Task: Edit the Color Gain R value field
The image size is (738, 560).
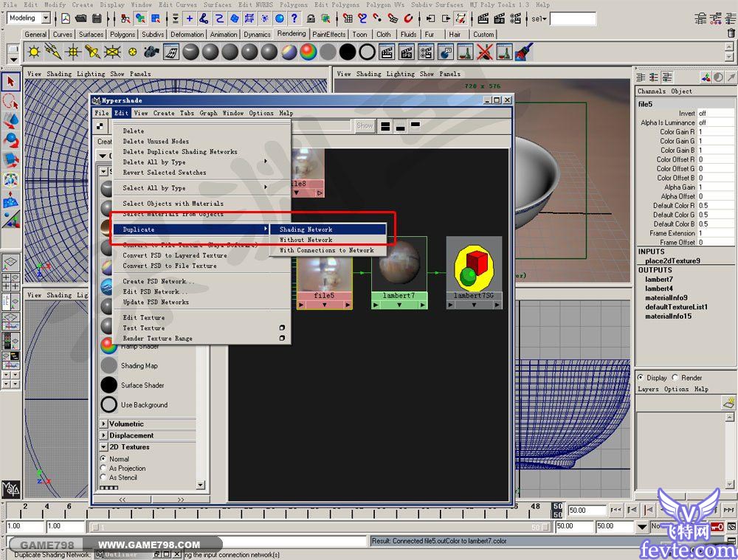Action: [715, 132]
